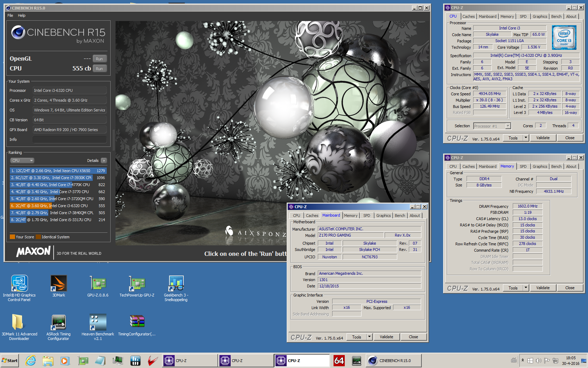
Task: Open Tools dropdown arrow in memory CPU-Z window
Action: coord(525,288)
